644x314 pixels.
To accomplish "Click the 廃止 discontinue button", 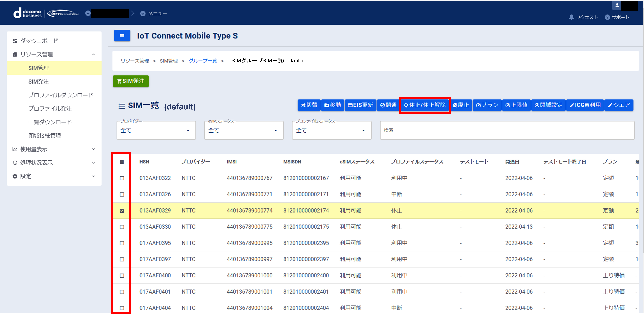I will tap(461, 105).
